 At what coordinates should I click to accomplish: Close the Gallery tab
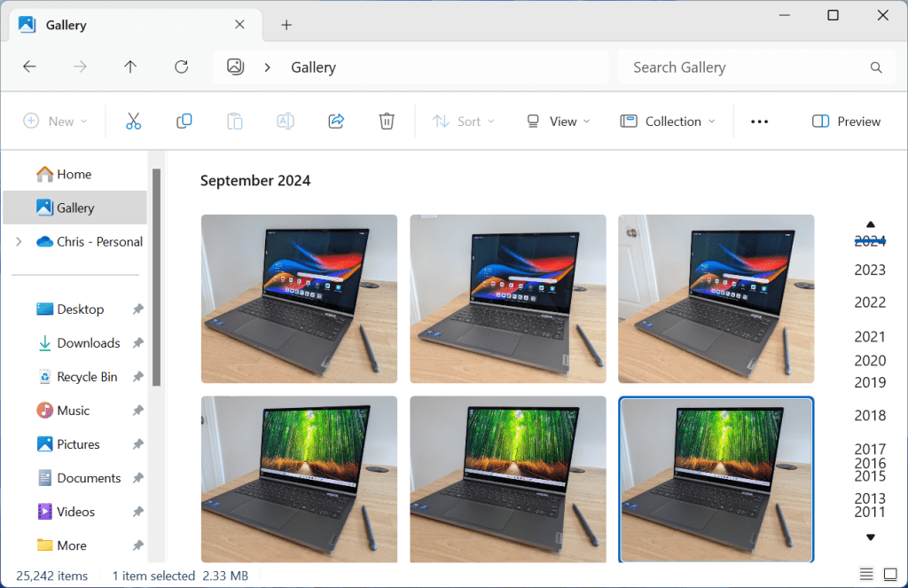click(x=239, y=24)
